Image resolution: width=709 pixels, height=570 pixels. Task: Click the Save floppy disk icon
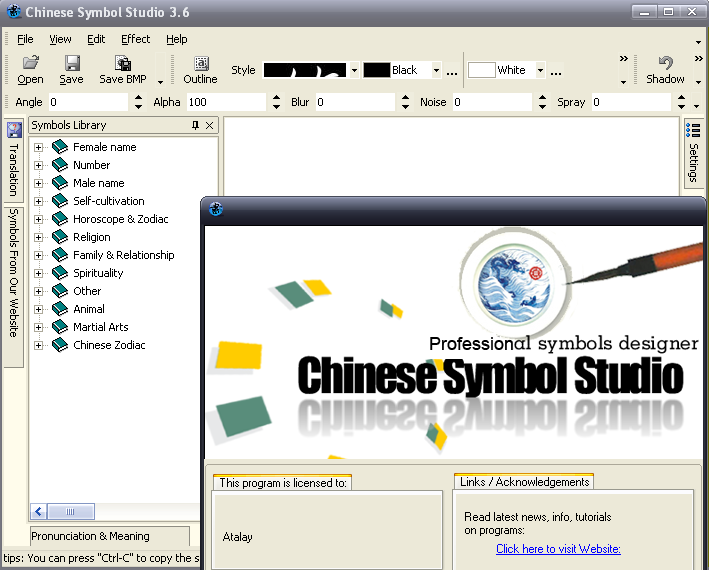point(72,63)
